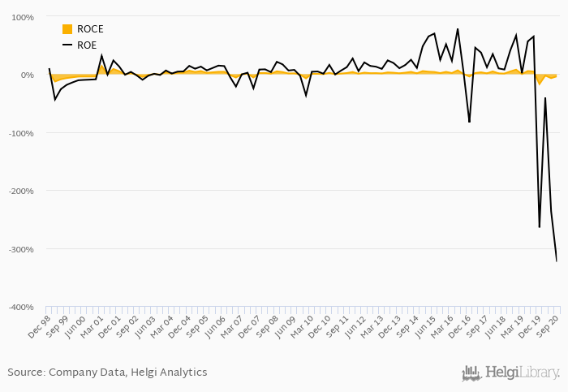
Task: Click the Source: Company Data, Helgi Analytics text
Action: tap(107, 373)
